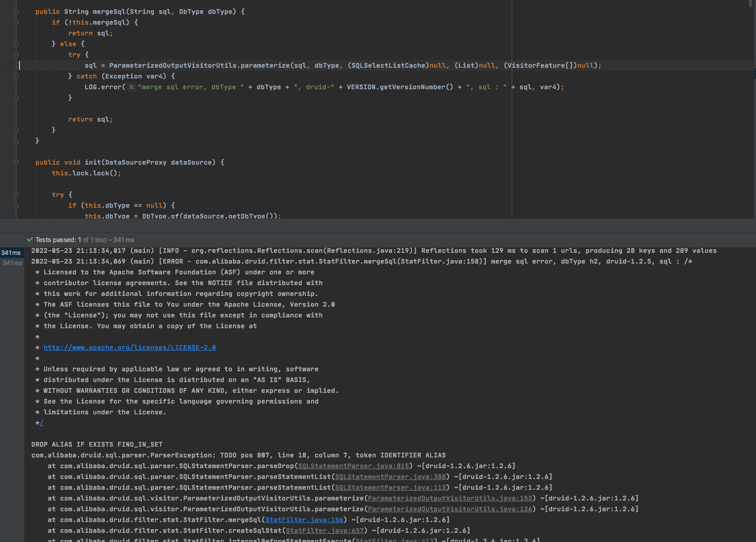
Task: Click the editor vertical scrollbar thumb
Action: [751, 3]
